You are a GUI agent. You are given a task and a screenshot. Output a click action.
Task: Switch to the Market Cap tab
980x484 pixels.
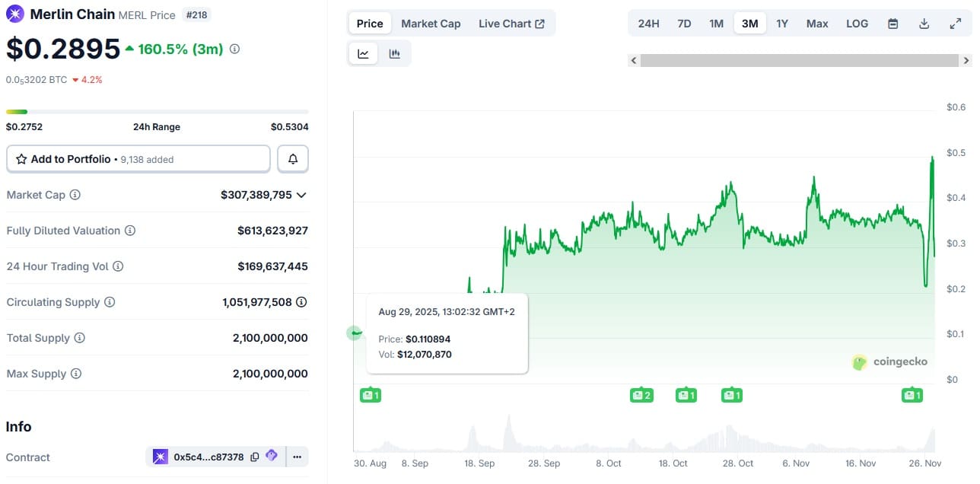coord(431,24)
